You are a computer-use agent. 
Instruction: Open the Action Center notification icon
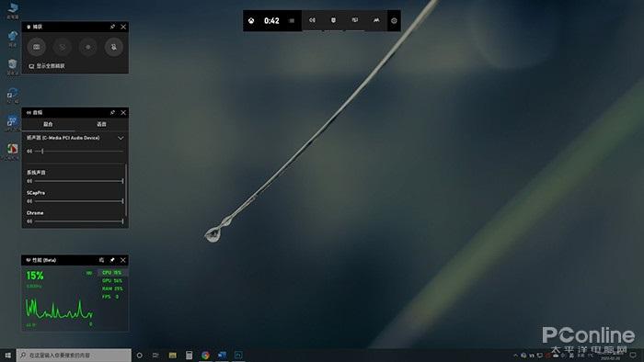[633, 355]
